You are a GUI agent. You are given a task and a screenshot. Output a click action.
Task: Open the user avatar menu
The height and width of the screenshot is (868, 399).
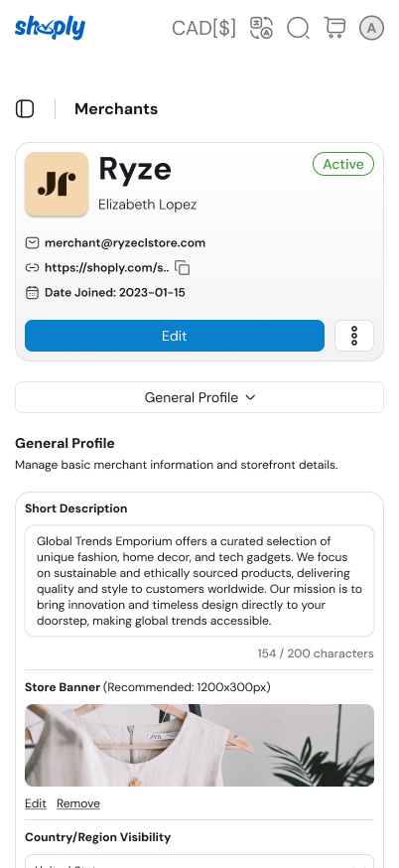(371, 28)
